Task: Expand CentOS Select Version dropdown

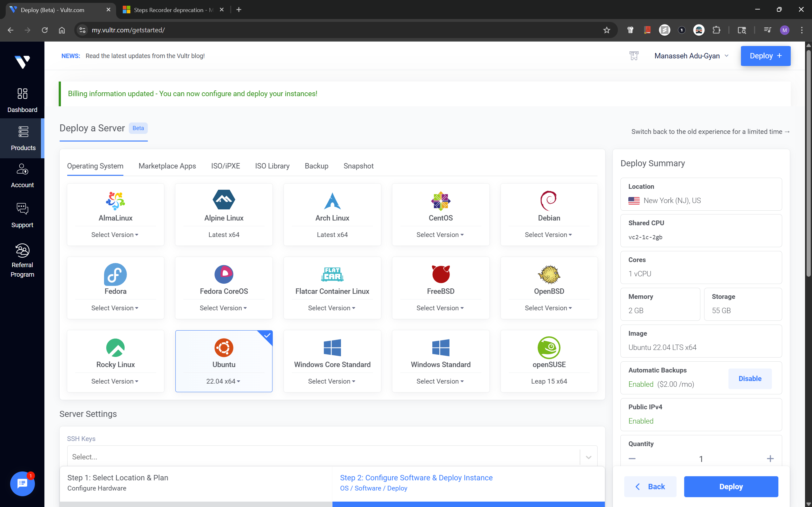Action: click(x=440, y=235)
